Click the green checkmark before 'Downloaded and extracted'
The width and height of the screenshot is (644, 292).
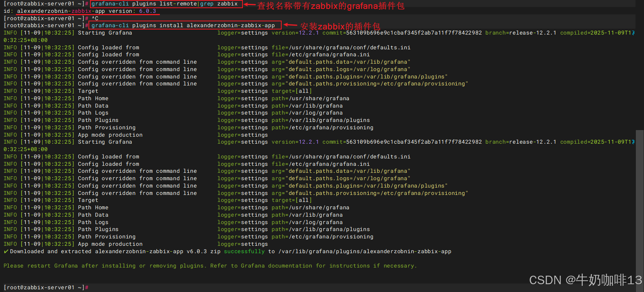[x=6, y=251]
